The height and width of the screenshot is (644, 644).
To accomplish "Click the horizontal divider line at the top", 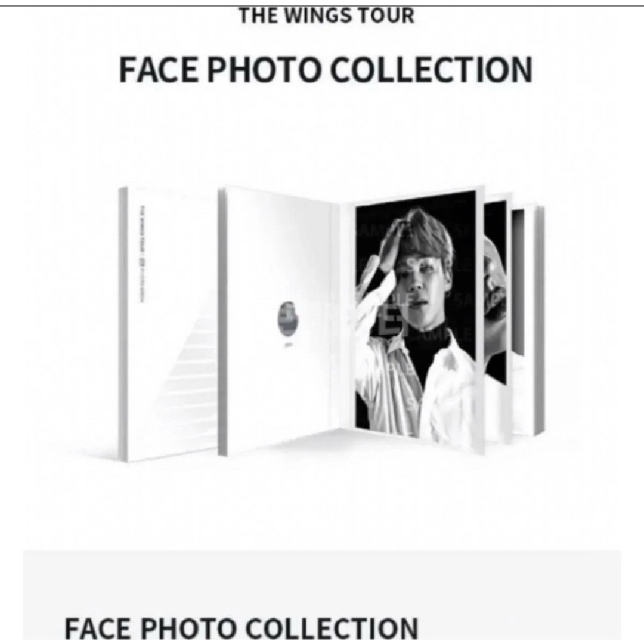I will pyautogui.click(x=322, y=5).
